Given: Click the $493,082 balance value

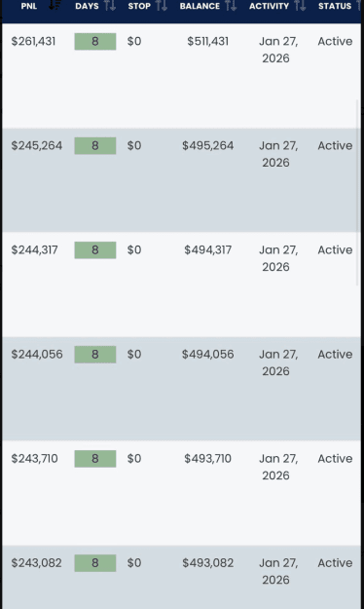Looking at the screenshot, I should [x=208, y=563].
